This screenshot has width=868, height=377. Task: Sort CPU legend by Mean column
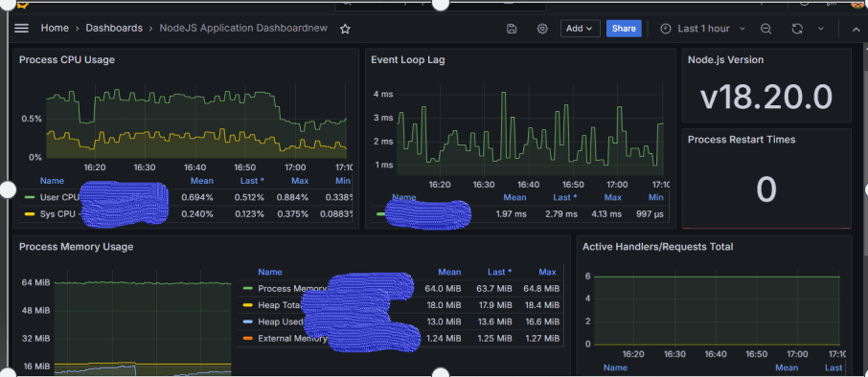click(x=202, y=181)
